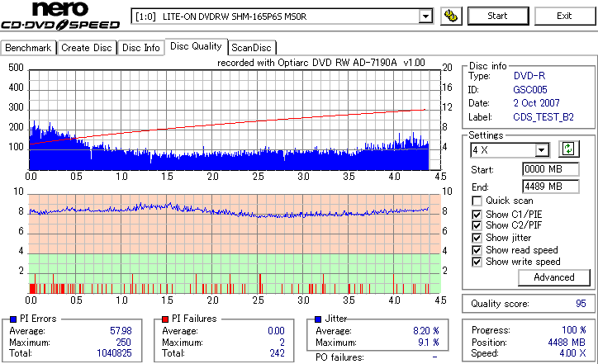Click the Speed 4.00 X value
Screen dimensions: 598x364
coord(572,353)
